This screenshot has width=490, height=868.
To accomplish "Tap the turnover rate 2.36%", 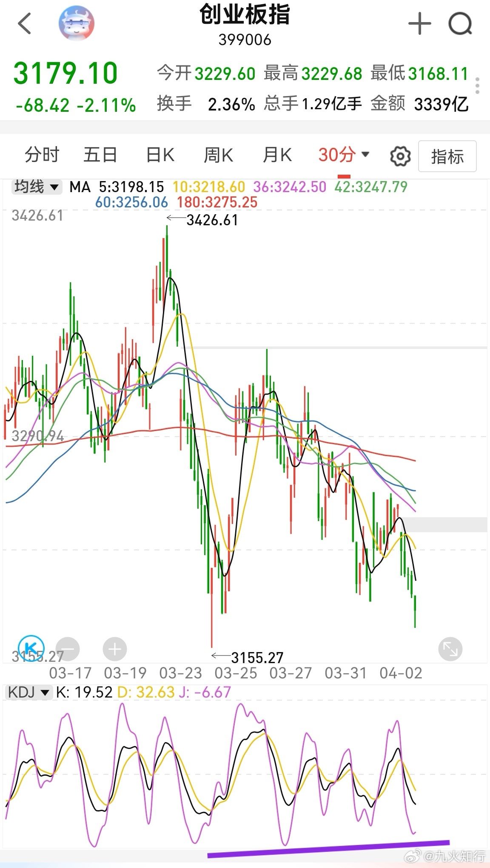I will click(x=231, y=104).
